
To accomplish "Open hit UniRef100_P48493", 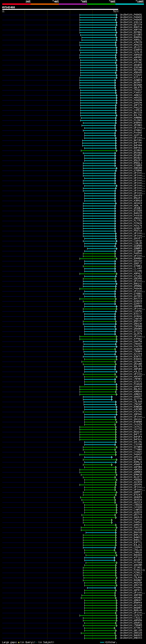I will (131, 17).
